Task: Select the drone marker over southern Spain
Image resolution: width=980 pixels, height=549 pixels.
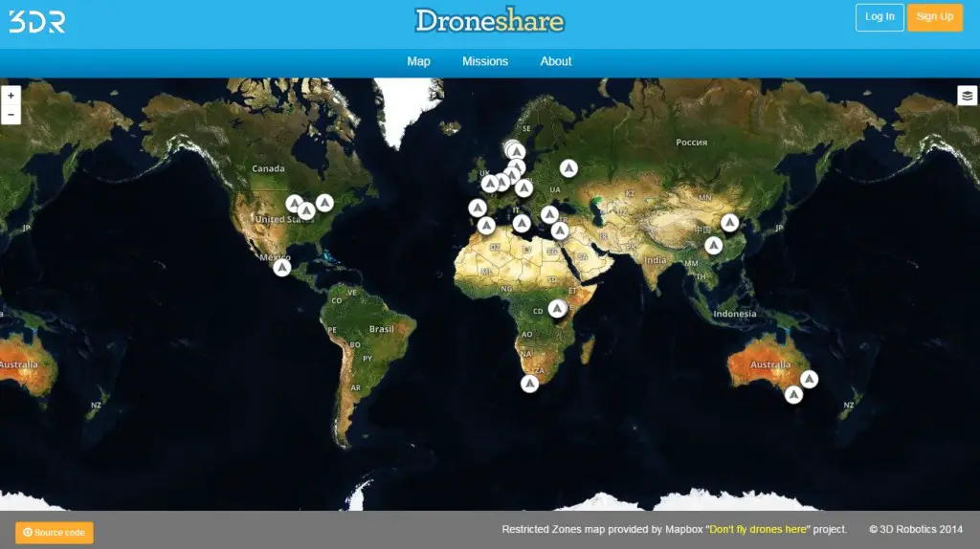Action: click(486, 226)
